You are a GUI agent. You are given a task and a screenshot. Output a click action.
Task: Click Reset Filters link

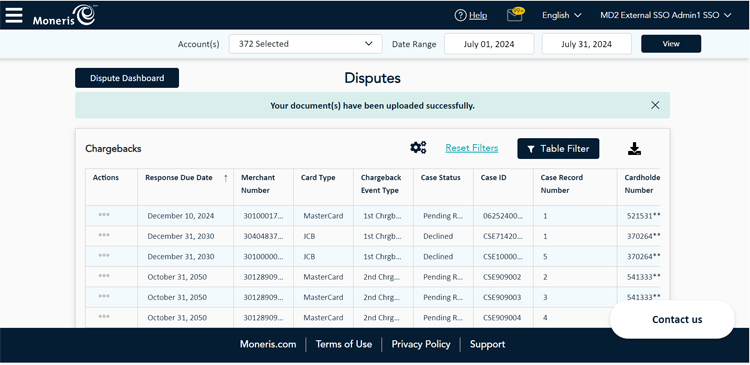(472, 148)
